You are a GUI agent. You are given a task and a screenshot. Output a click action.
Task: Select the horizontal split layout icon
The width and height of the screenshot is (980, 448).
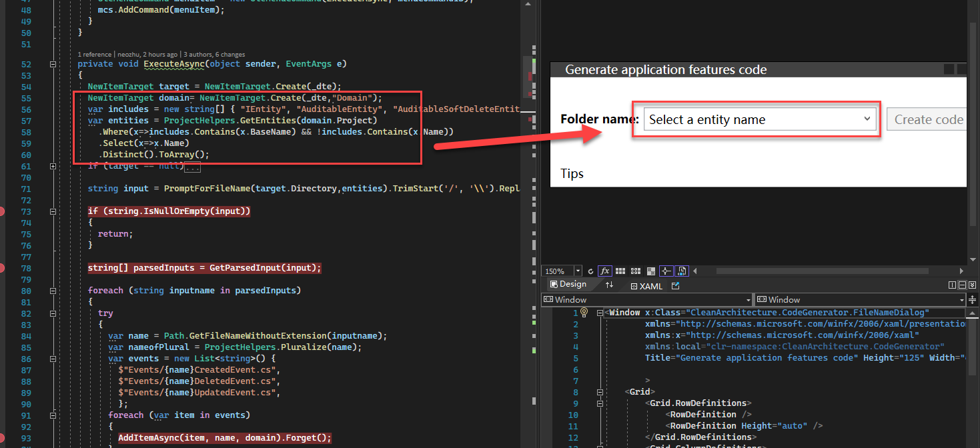pyautogui.click(x=962, y=285)
